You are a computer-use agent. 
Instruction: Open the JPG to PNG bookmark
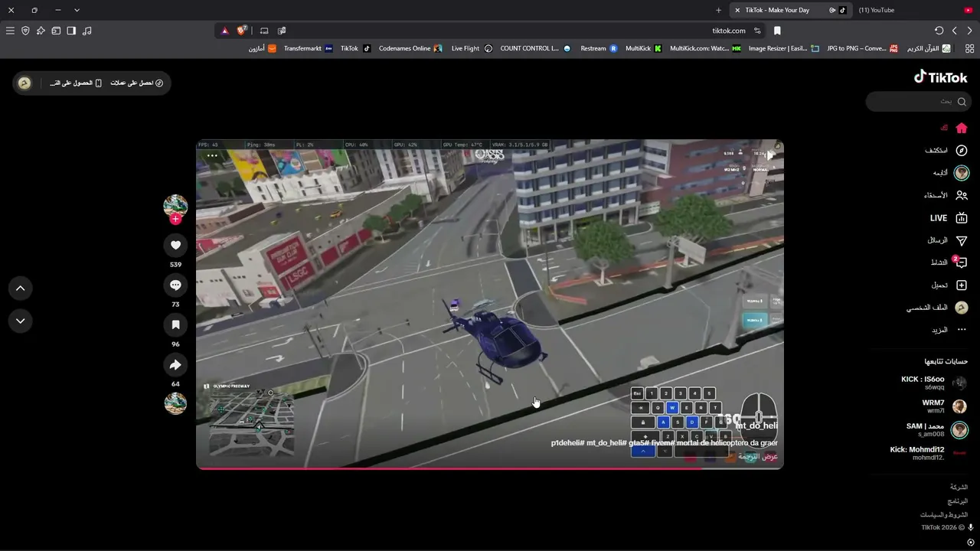coord(862,48)
